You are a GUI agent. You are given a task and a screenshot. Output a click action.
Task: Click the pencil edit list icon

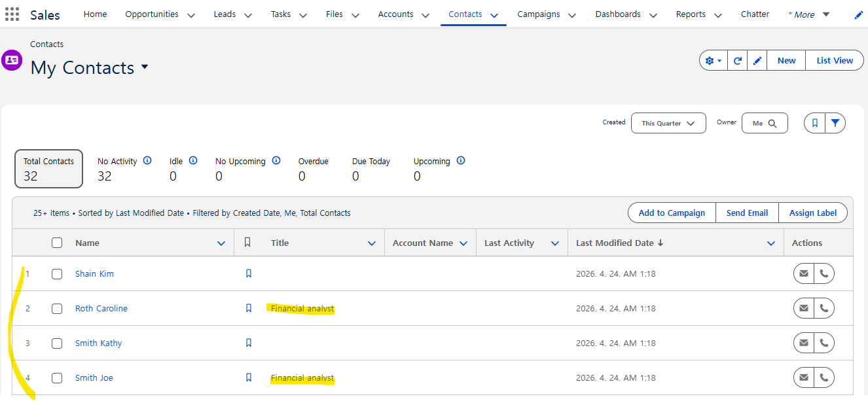pyautogui.click(x=757, y=61)
